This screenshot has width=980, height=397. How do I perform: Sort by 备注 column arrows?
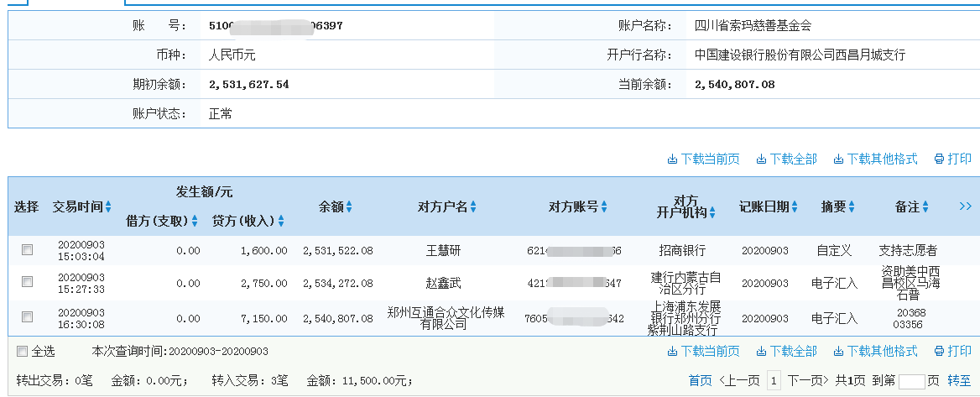click(925, 207)
